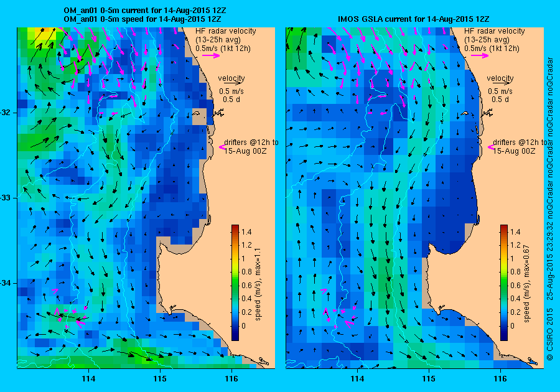Click the title "OM_an01 0-5m current for 14-Aug-2015 12Z"
560x392 pixels.
click(x=144, y=11)
